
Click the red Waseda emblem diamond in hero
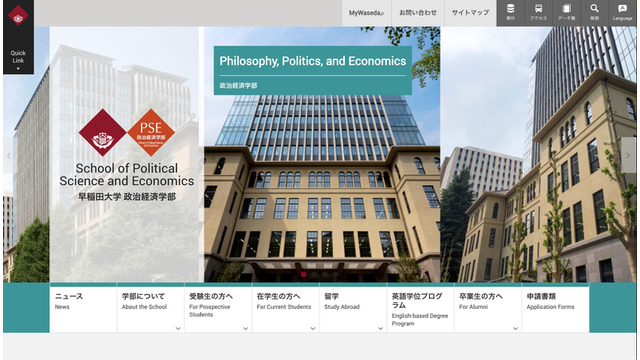[x=102, y=133]
